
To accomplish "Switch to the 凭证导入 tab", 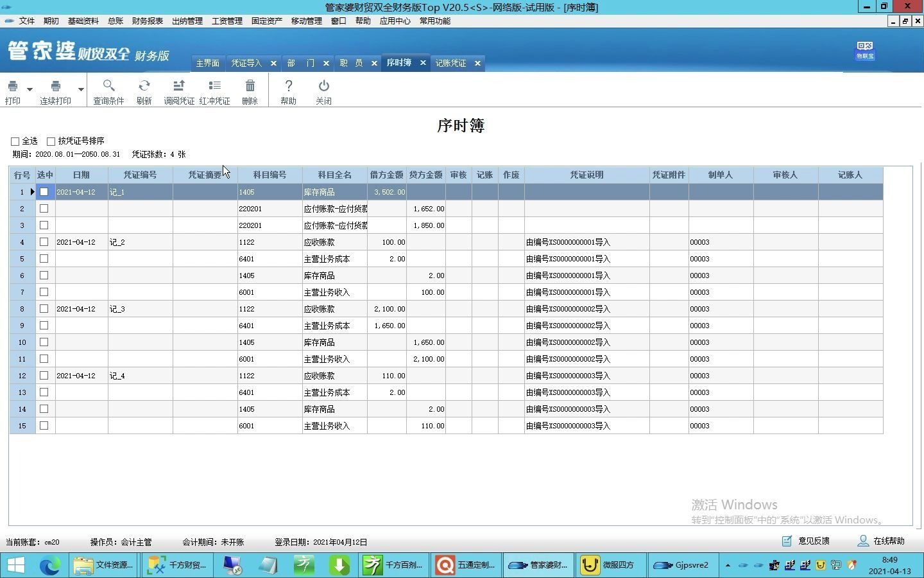I will pos(247,63).
